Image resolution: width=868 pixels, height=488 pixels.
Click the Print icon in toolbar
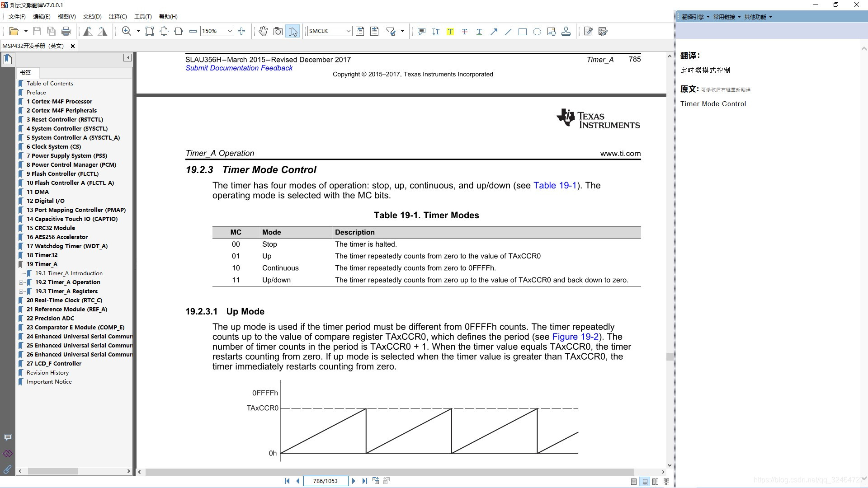pyautogui.click(x=66, y=31)
